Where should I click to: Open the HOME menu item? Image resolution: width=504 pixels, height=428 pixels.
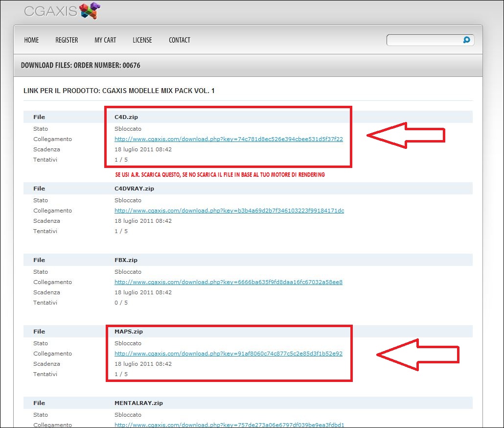click(31, 40)
